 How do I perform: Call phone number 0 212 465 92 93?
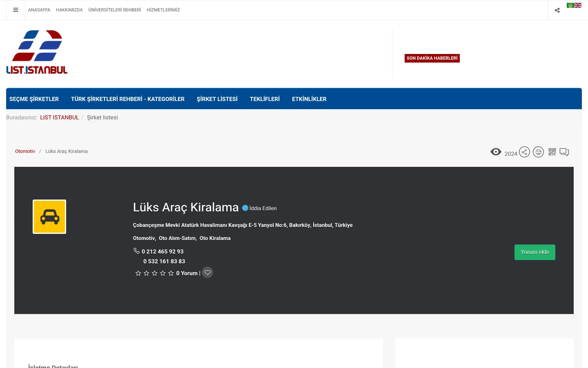point(163,251)
